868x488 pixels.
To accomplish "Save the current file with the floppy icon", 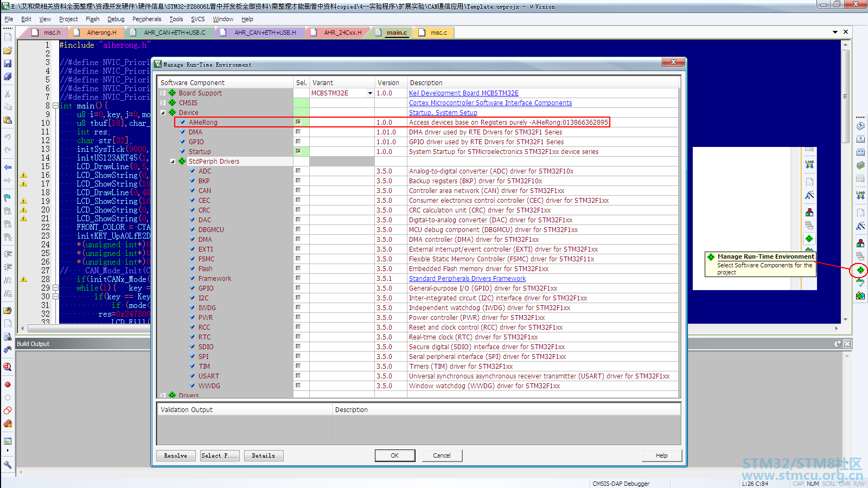I will click(8, 63).
